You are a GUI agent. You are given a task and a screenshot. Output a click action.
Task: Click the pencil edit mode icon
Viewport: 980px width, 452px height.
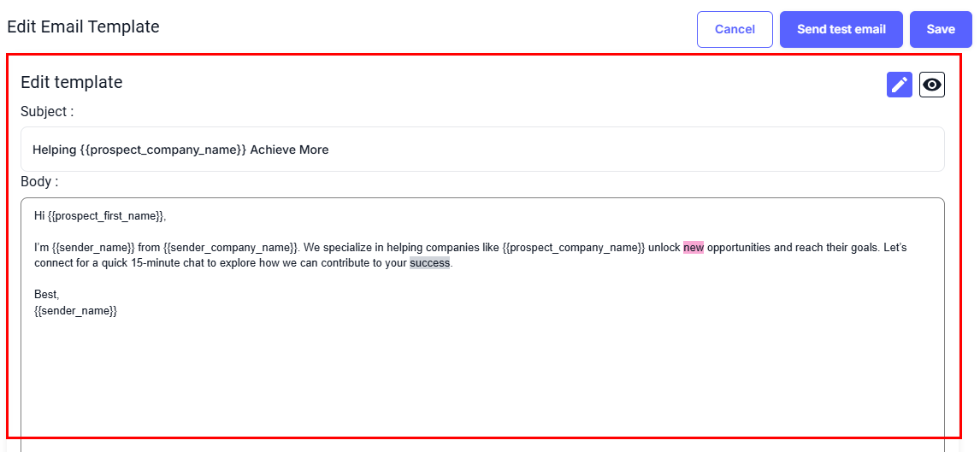899,85
